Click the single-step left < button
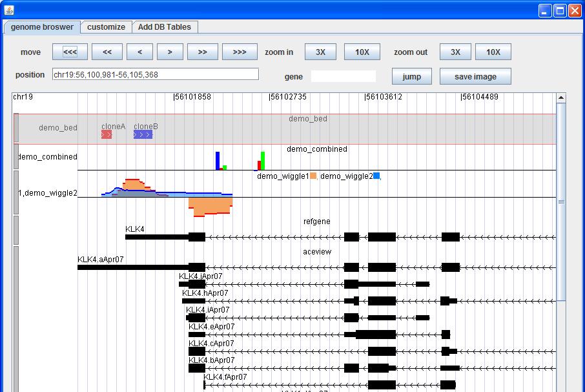Screen dimensions: 585x392 pyautogui.click(x=139, y=52)
